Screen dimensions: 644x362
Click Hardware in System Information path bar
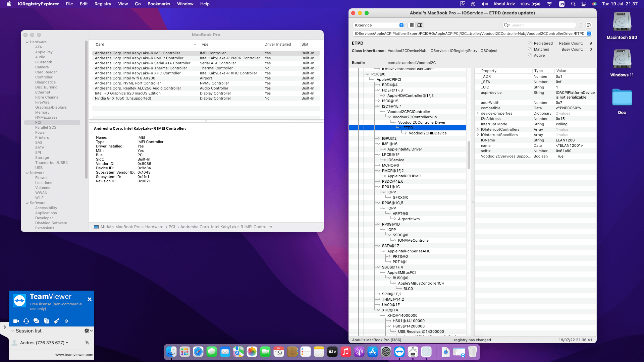(154, 227)
